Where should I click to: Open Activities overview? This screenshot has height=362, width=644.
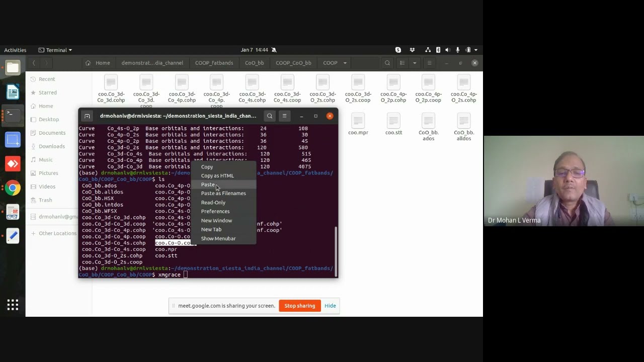click(15, 50)
